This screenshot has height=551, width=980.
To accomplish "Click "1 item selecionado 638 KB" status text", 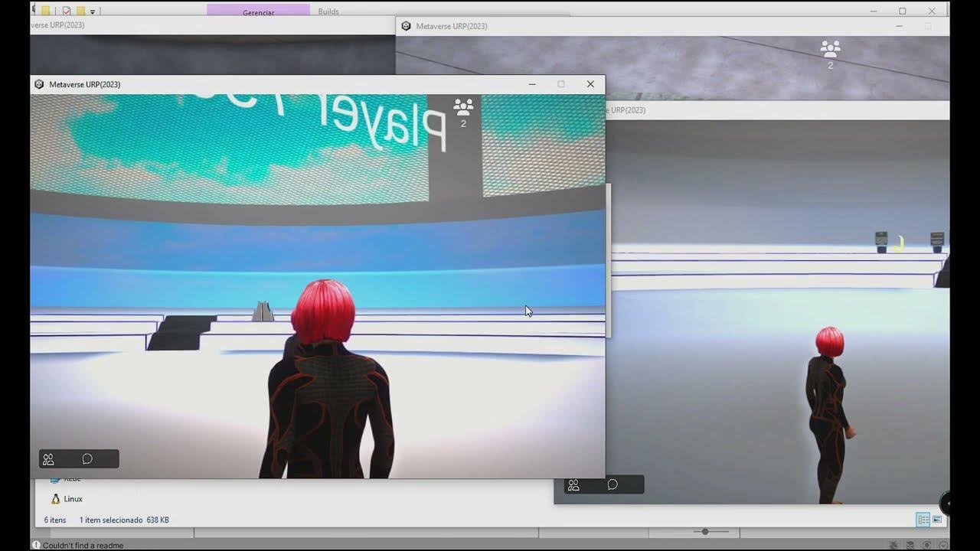I will click(124, 520).
